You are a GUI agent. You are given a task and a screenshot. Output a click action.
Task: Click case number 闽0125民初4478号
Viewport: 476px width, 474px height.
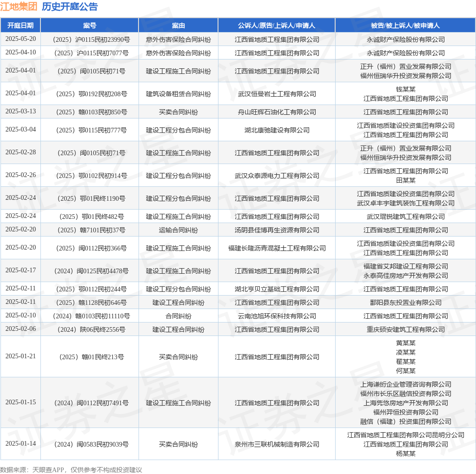92,271
